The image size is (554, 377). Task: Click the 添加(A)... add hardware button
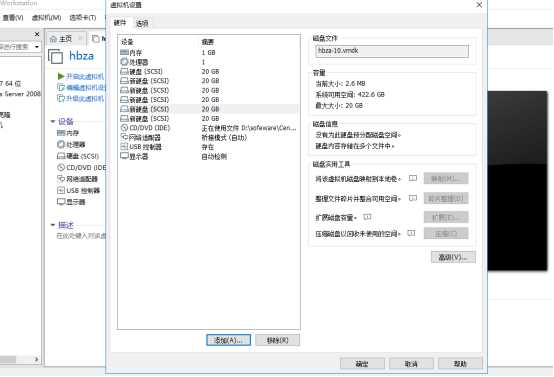229,340
